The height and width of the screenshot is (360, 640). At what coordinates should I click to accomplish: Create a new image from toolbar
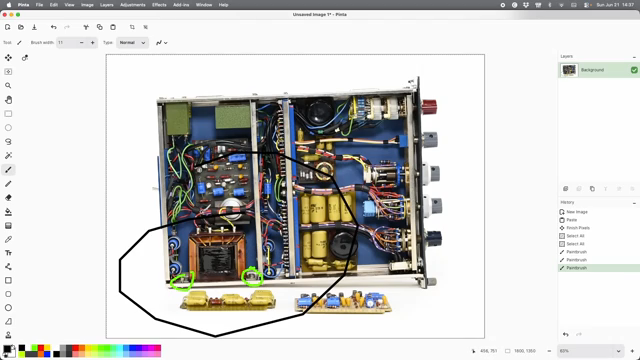7,27
